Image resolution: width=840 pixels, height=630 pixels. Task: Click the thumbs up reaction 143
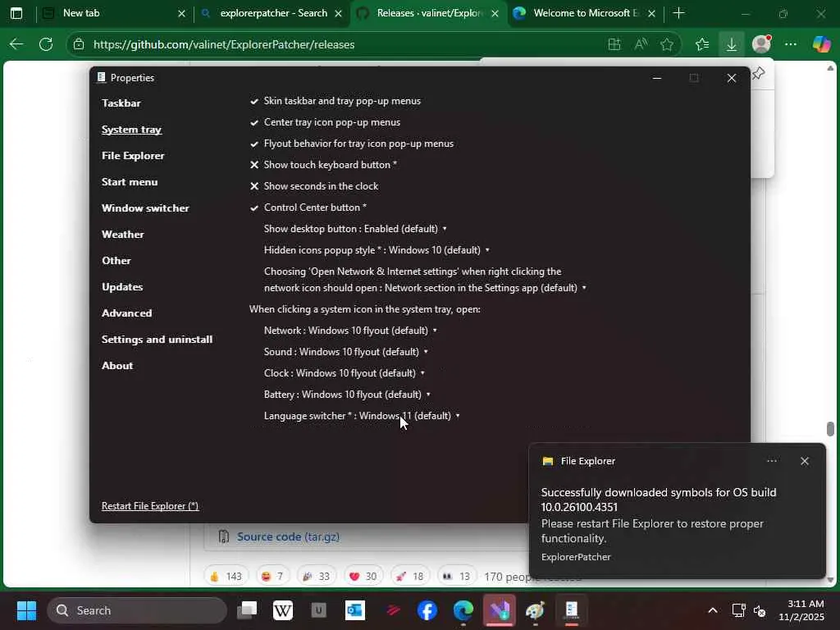pyautogui.click(x=226, y=577)
